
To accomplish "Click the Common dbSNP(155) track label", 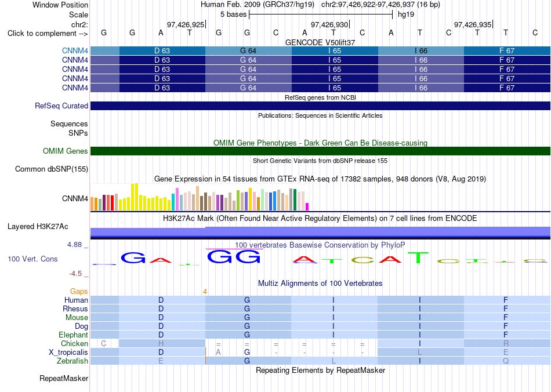I will coord(51,169).
